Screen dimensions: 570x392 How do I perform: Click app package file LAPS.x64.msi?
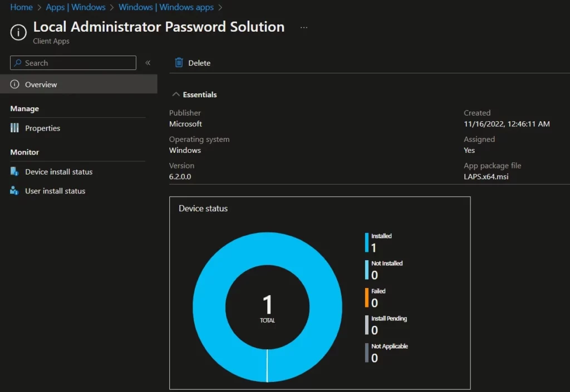point(486,177)
